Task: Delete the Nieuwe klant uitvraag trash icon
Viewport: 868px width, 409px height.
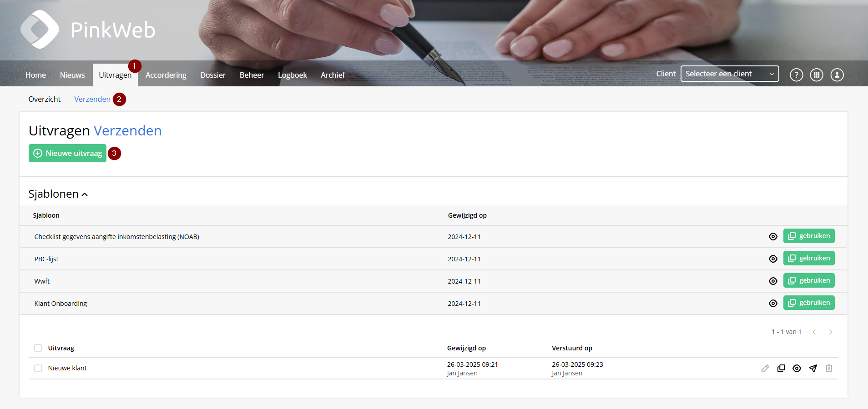Action: pyautogui.click(x=829, y=368)
